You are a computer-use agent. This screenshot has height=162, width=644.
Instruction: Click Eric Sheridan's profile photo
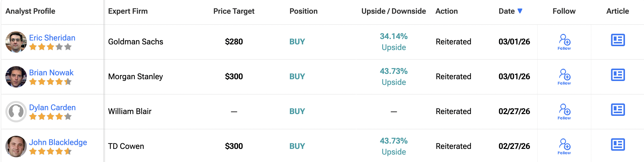(x=16, y=42)
